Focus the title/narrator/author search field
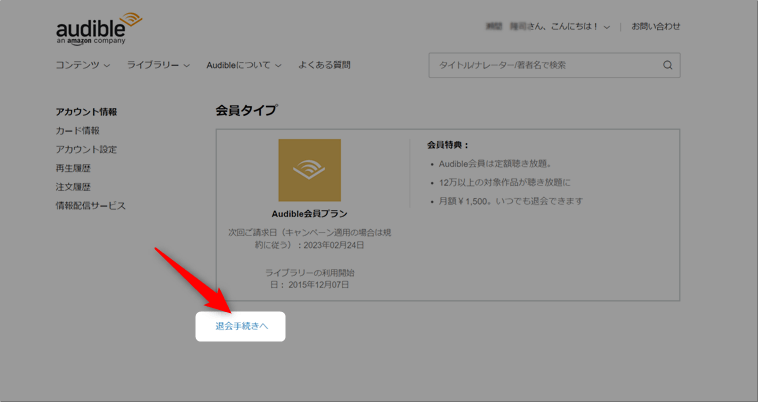 pos(545,65)
